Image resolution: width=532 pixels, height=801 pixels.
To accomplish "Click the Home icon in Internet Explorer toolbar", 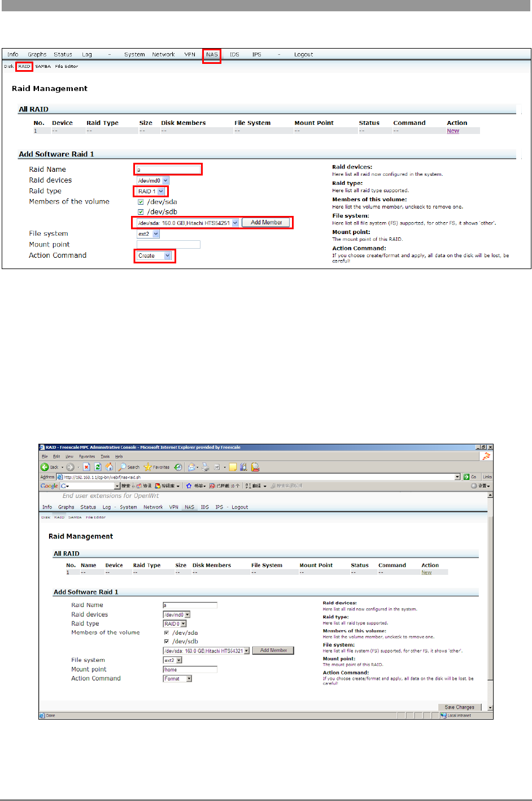I will click(x=109, y=467).
